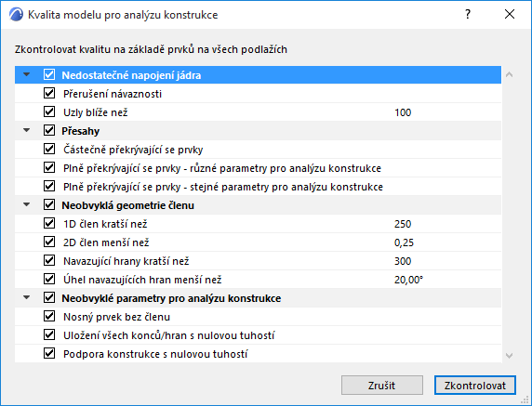Viewport: 532px width, 406px height.
Task: Collapse the Nedostatečné napojení jádra group
Action: [26, 74]
